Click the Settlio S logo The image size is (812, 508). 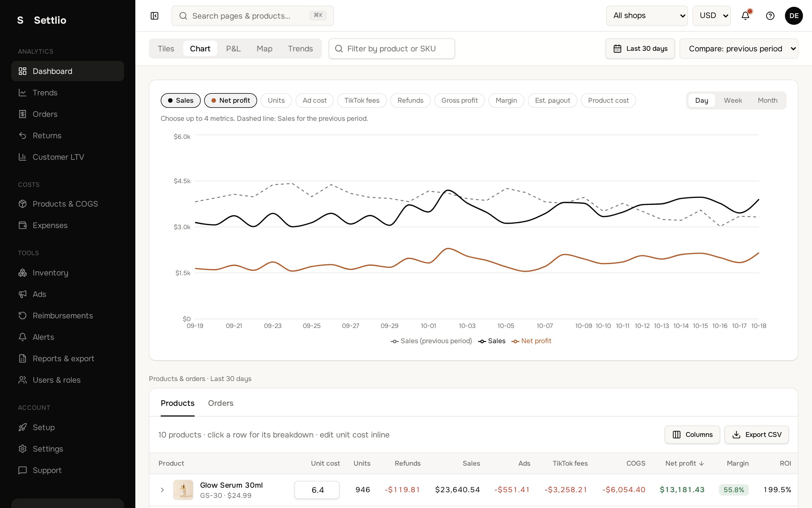pyautogui.click(x=20, y=20)
